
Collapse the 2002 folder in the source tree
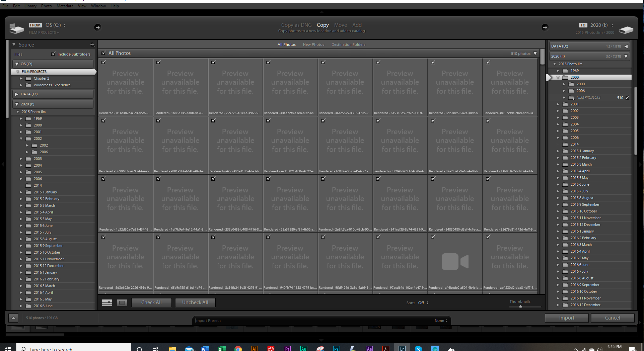point(21,139)
